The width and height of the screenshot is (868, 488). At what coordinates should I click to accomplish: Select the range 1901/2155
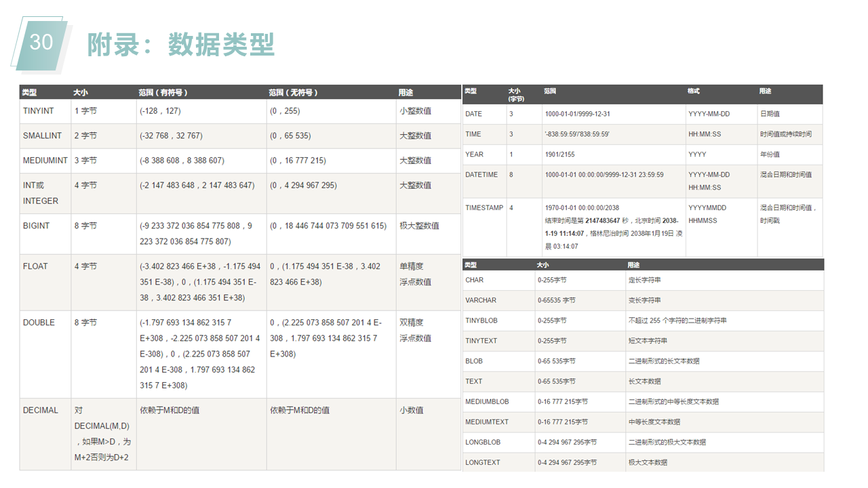pos(559,155)
